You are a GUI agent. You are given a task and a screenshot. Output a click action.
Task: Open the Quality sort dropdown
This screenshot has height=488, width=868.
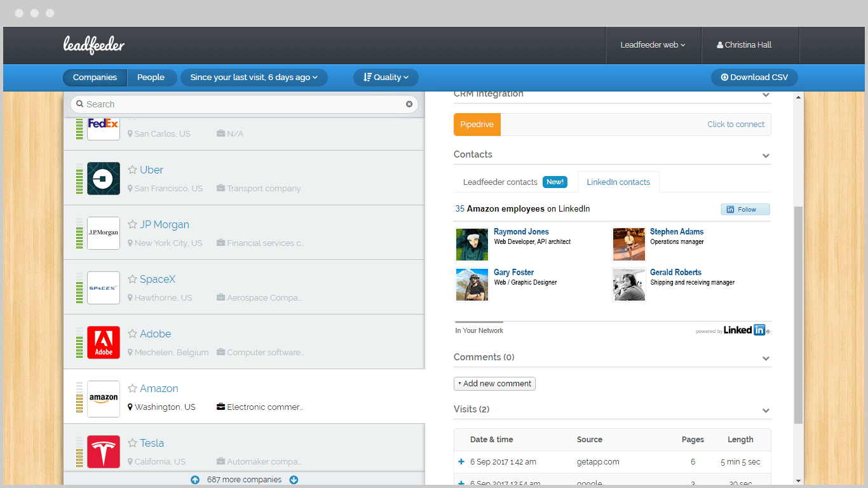click(x=386, y=78)
